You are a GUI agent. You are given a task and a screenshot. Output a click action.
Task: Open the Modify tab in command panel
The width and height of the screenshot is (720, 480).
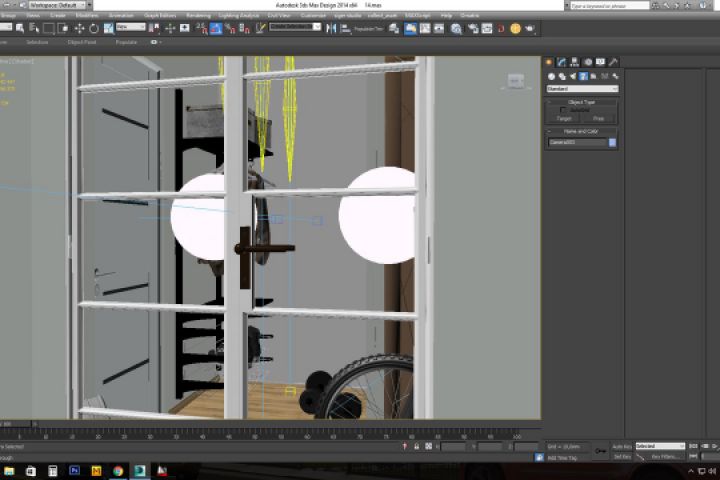pos(562,62)
